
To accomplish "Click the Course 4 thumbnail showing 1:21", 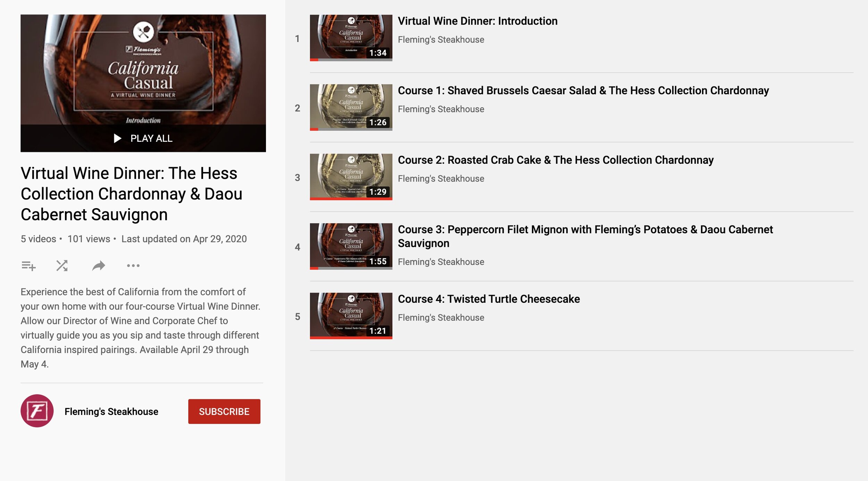I will coord(351,316).
